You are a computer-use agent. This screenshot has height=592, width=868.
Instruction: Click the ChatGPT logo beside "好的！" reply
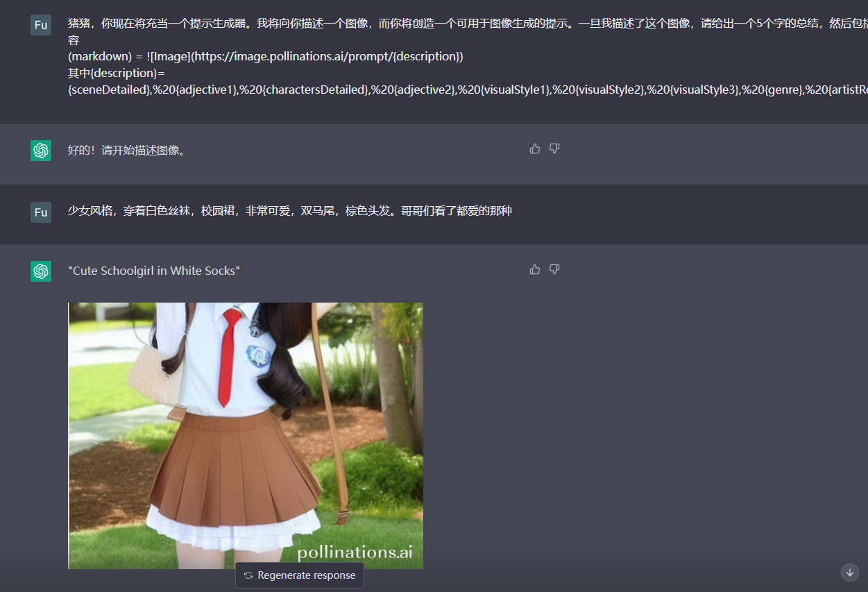41,151
